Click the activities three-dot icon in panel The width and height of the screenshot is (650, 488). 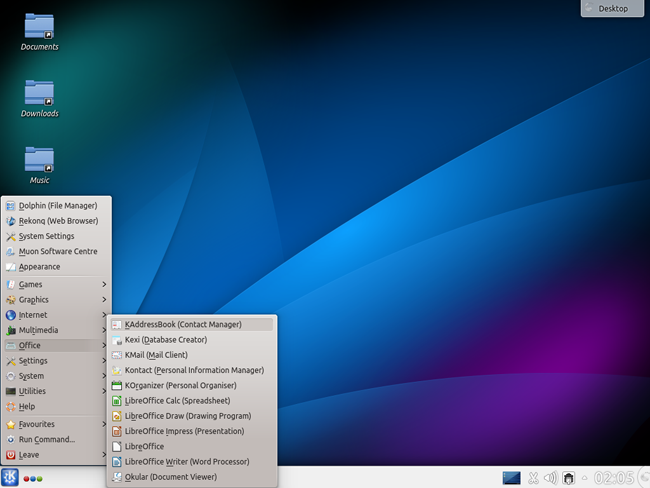33,479
